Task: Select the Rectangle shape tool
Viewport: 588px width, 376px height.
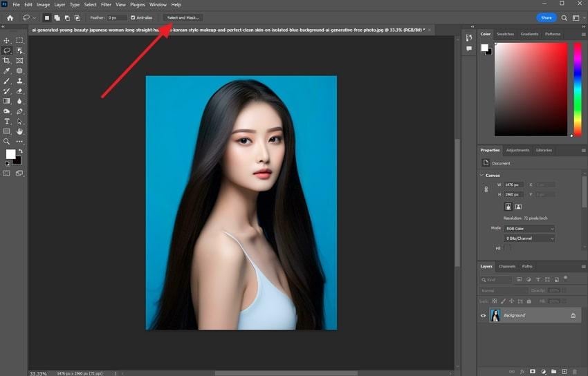Action: [x=7, y=131]
